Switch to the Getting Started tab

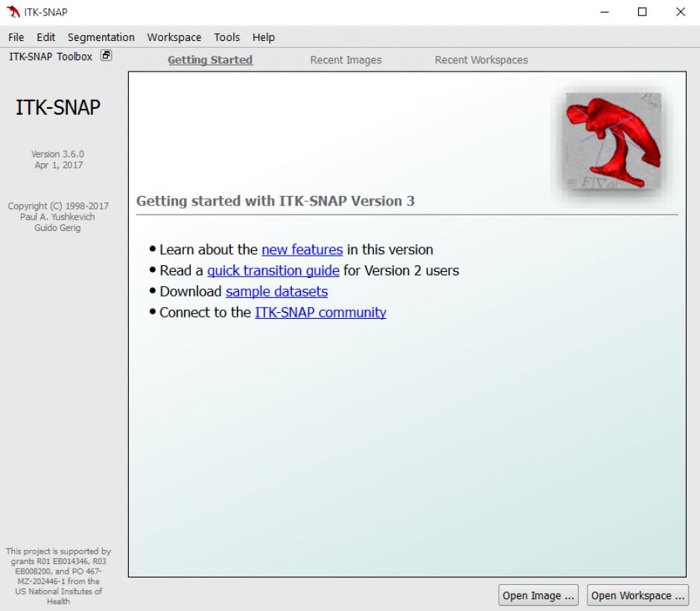210,60
